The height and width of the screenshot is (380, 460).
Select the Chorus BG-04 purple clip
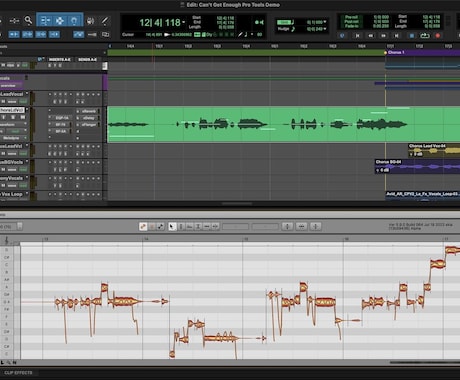pyautogui.click(x=417, y=166)
